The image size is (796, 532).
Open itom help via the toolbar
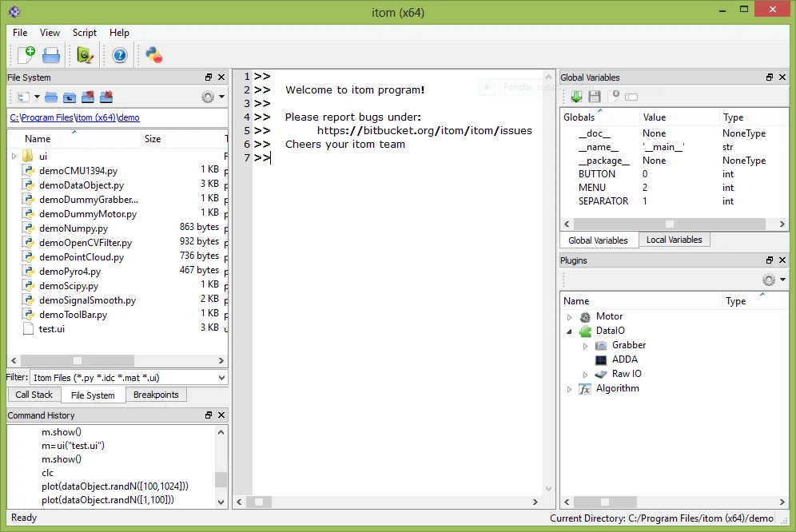118,55
